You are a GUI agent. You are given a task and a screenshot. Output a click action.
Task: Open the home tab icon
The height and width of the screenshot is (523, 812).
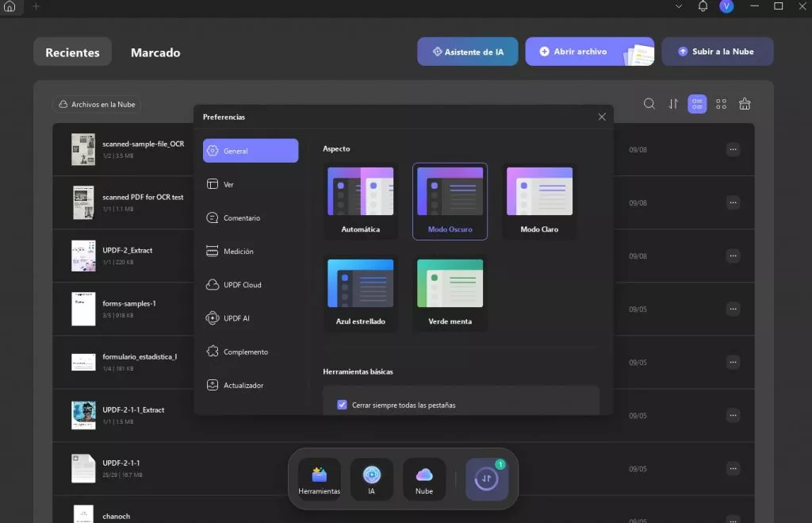tap(10, 6)
